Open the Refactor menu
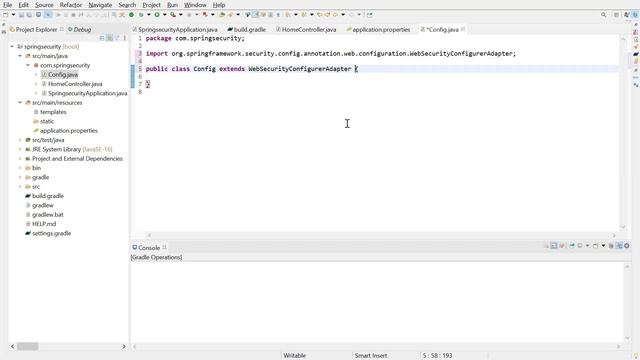 tap(71, 5)
